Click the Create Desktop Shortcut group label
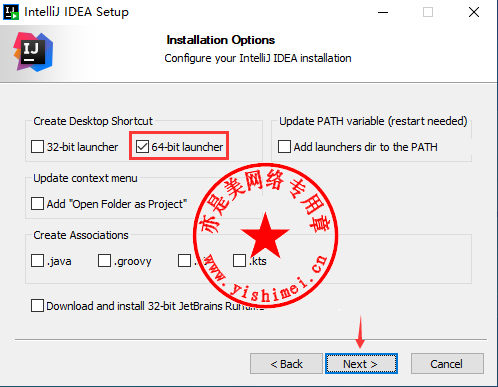This screenshot has height=387, width=498. (93, 121)
